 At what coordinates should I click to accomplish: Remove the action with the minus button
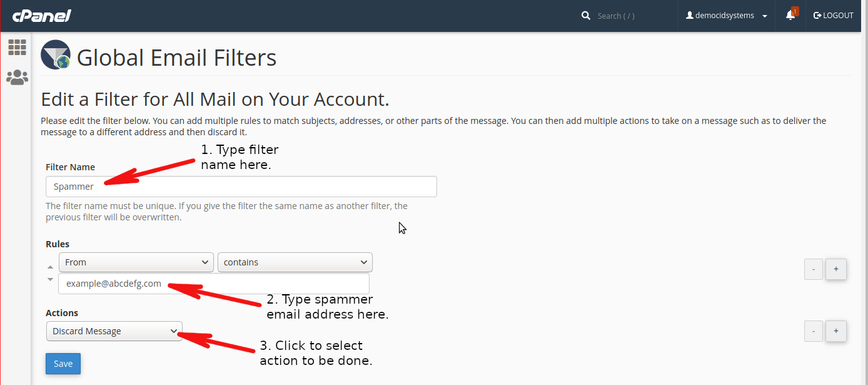814,331
